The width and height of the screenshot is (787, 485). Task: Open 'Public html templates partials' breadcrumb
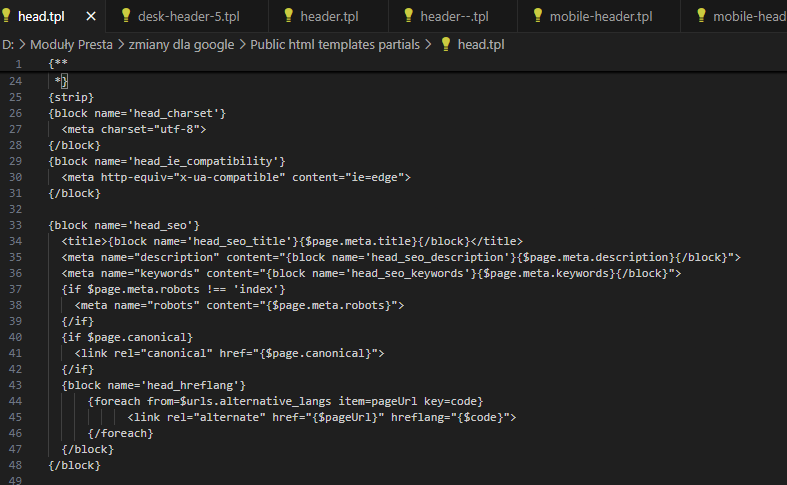click(335, 45)
